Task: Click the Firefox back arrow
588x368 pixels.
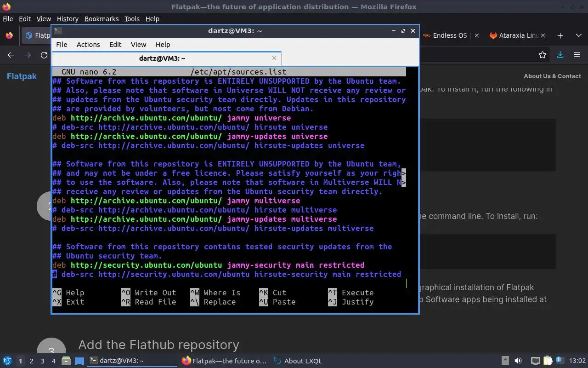Action: coord(11,55)
